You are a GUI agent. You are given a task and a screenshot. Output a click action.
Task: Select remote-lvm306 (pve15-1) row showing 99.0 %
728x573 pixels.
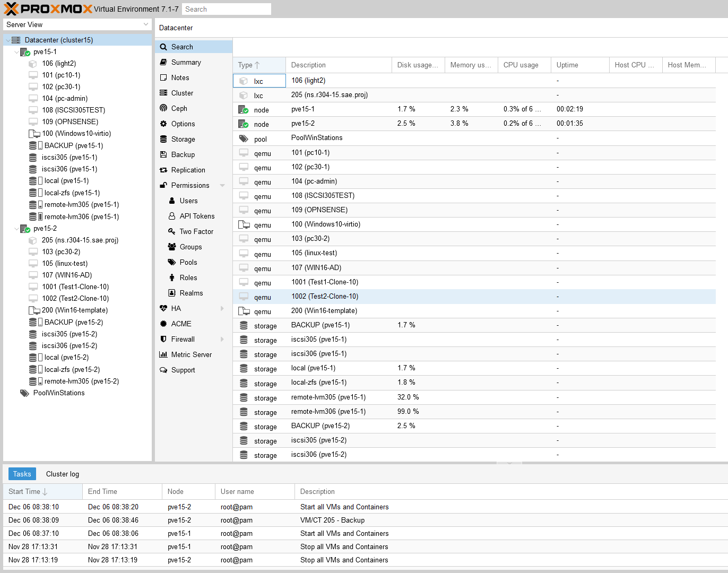coord(474,412)
